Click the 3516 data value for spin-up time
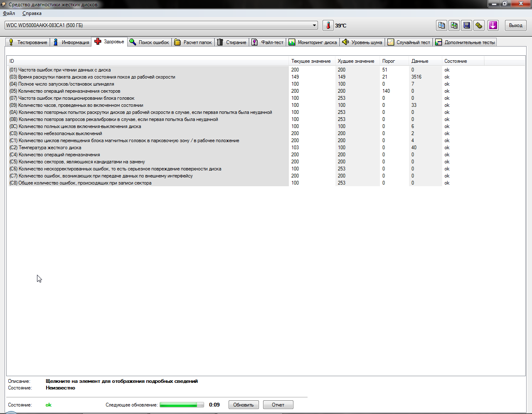Image resolution: width=532 pixels, height=414 pixels. [416, 77]
